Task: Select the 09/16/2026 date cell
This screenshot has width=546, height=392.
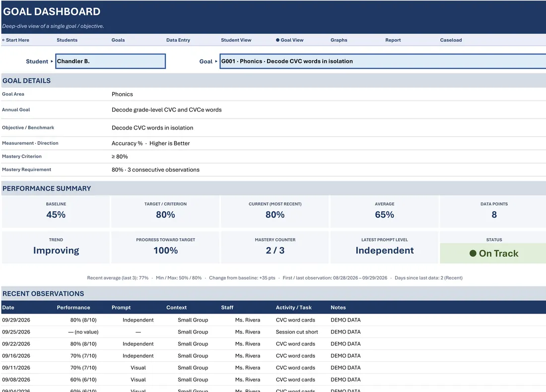Action: click(16, 356)
